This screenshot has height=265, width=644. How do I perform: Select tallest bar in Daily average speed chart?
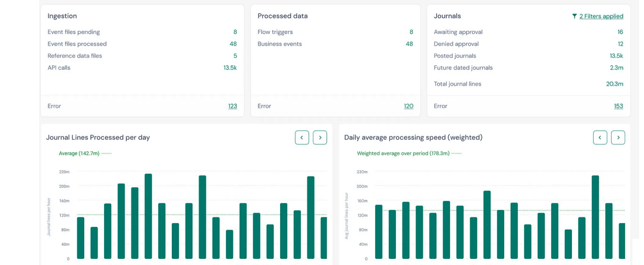[595, 217]
